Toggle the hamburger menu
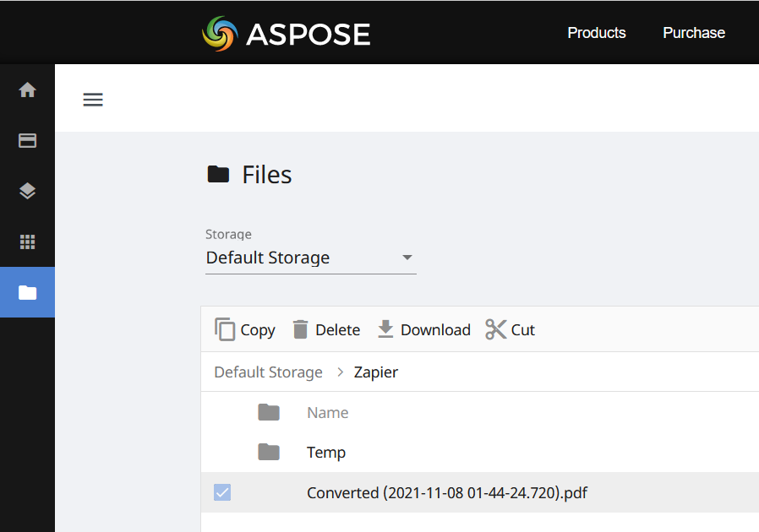759x532 pixels. pyautogui.click(x=93, y=100)
